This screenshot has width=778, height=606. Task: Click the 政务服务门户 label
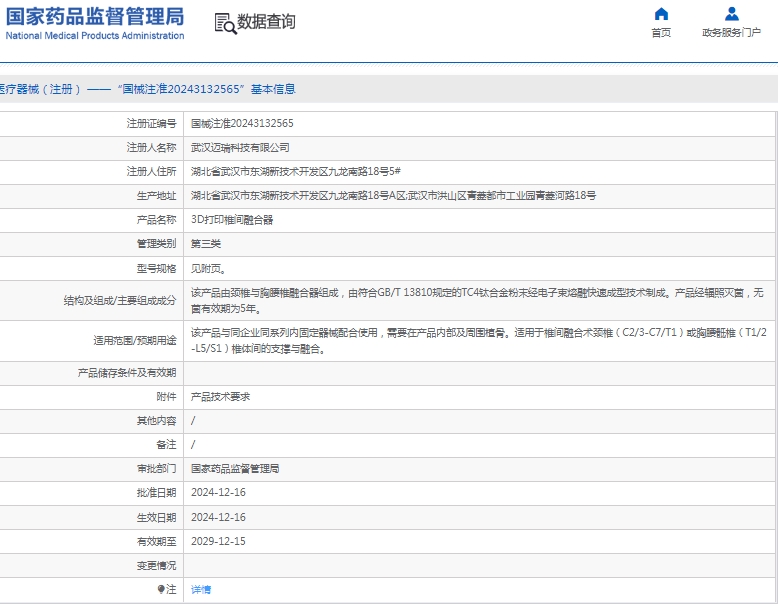click(731, 33)
